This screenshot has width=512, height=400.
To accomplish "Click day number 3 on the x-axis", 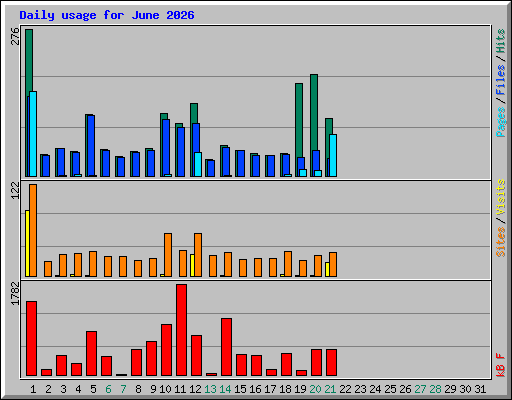I will [x=63, y=389].
